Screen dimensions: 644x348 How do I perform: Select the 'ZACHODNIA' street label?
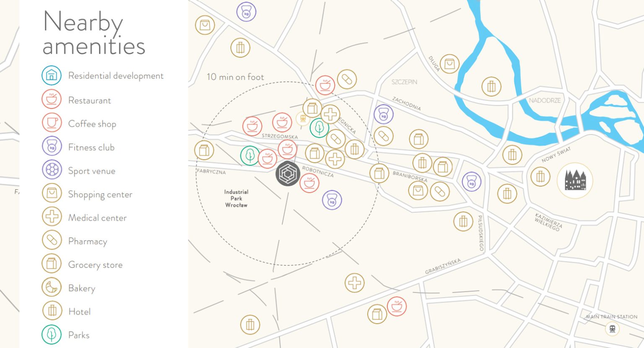pos(406,103)
